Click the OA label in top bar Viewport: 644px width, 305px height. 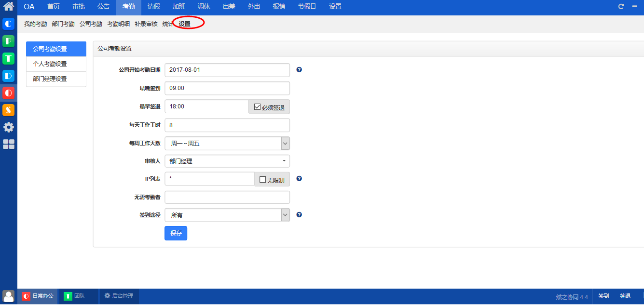point(29,7)
